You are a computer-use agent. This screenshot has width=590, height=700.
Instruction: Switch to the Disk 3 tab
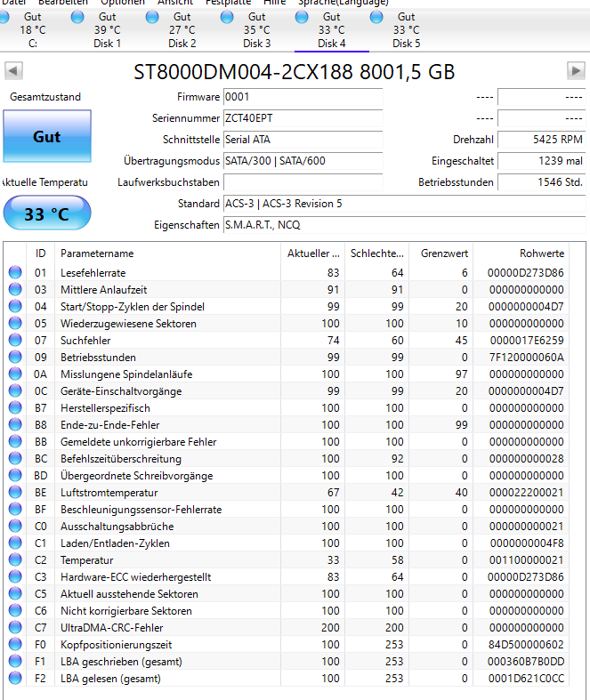click(x=257, y=30)
